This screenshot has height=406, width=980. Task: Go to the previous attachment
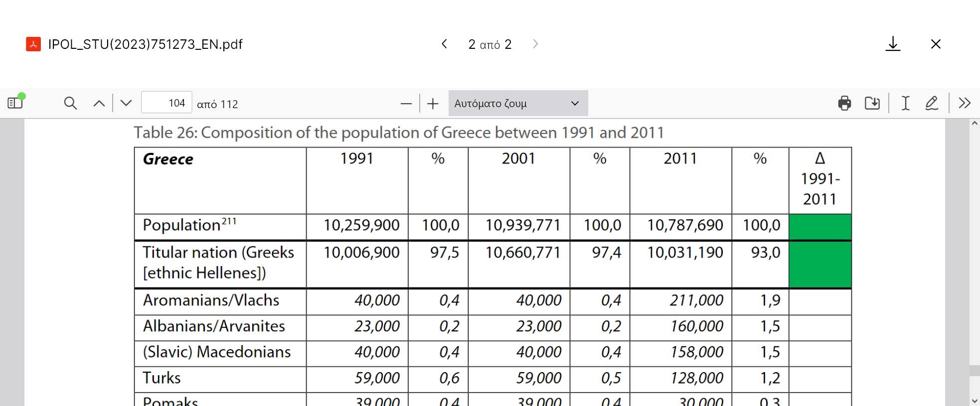444,44
